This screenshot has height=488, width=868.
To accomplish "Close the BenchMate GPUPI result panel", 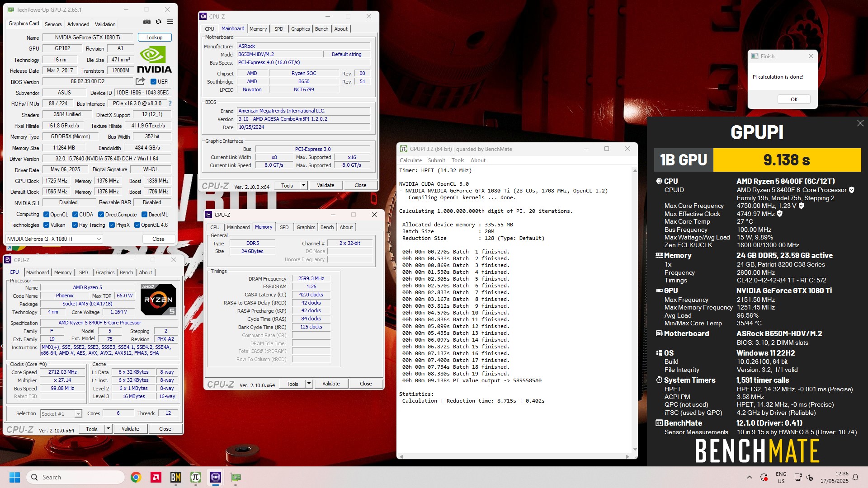I will pos(860,123).
